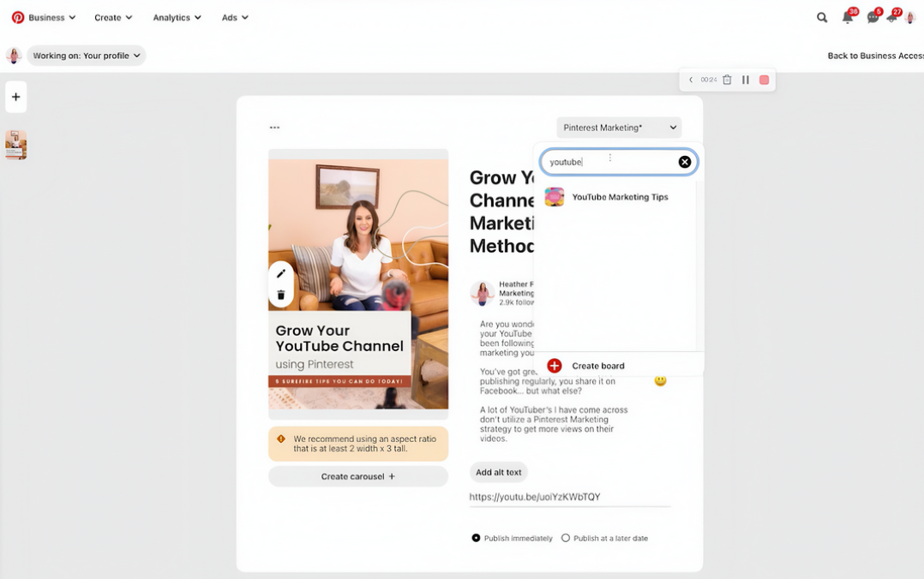
Task: Open the notifications bell icon
Action: 848,17
